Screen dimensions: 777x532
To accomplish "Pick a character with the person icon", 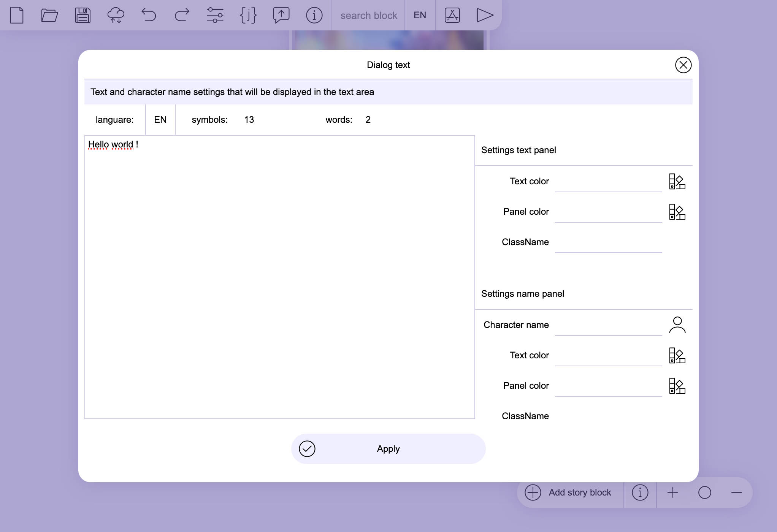I will click(x=677, y=325).
